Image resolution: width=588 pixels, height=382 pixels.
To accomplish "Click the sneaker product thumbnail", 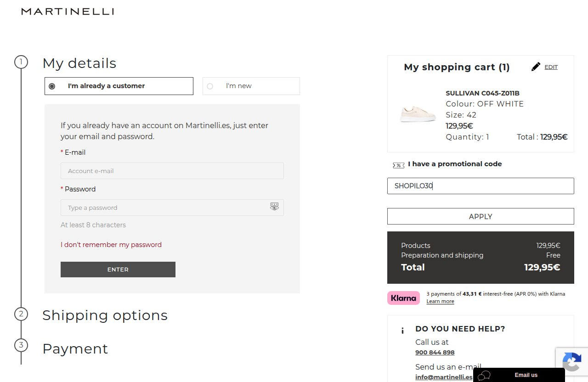I will (x=418, y=113).
